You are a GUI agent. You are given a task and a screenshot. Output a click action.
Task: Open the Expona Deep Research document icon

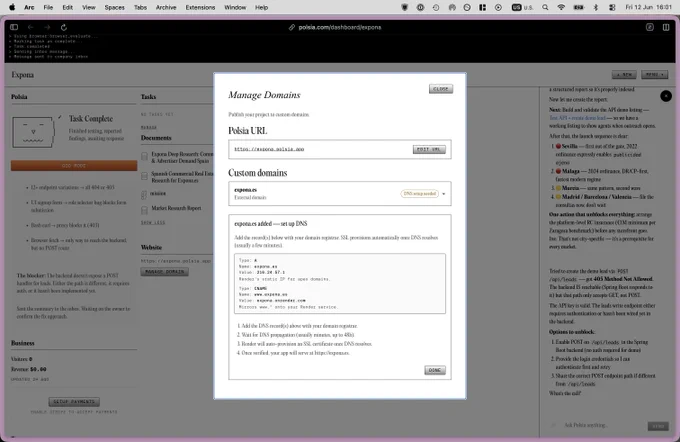click(x=144, y=156)
